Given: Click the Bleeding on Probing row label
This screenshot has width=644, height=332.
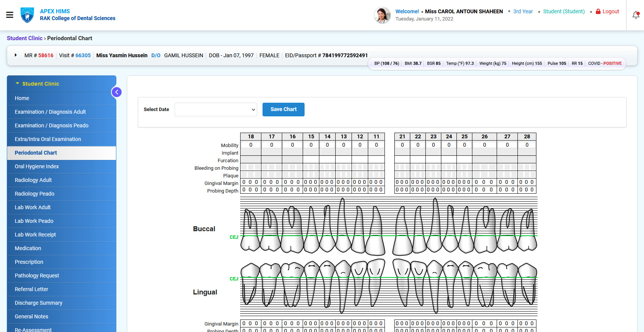Looking at the screenshot, I should (x=216, y=168).
